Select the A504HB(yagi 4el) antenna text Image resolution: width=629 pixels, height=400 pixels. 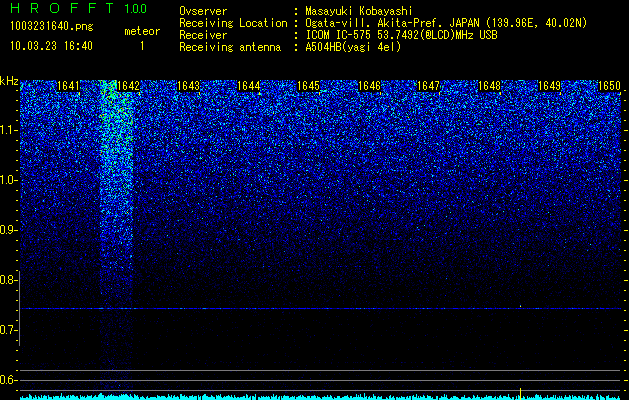pyautogui.click(x=353, y=47)
